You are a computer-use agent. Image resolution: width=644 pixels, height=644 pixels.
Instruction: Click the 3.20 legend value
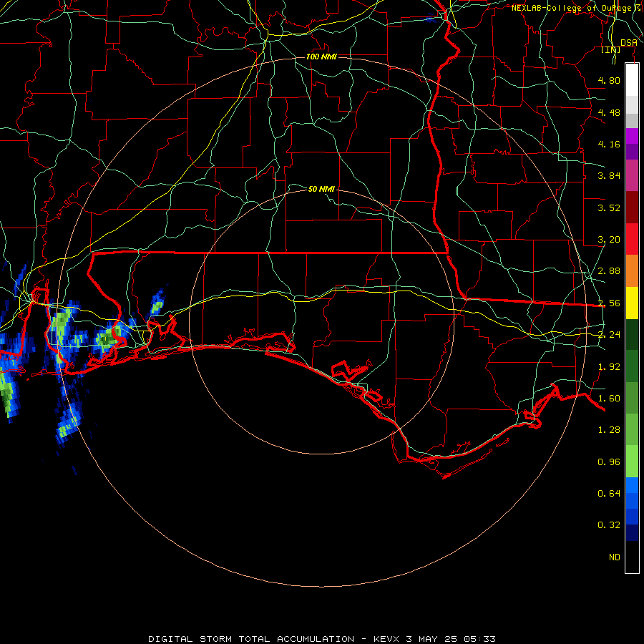point(609,240)
